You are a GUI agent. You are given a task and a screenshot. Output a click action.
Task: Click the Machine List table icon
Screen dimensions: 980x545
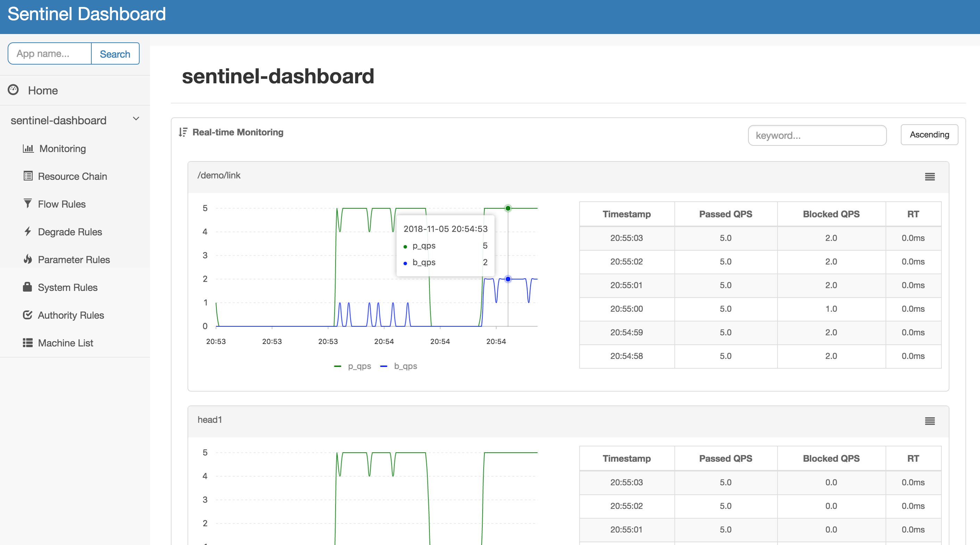(28, 343)
